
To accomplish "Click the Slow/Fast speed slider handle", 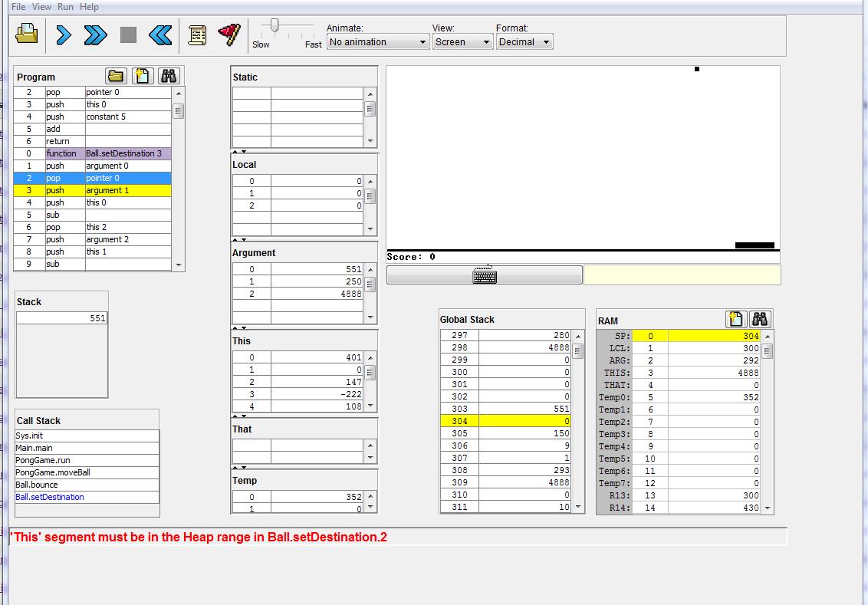I will pyautogui.click(x=275, y=27).
